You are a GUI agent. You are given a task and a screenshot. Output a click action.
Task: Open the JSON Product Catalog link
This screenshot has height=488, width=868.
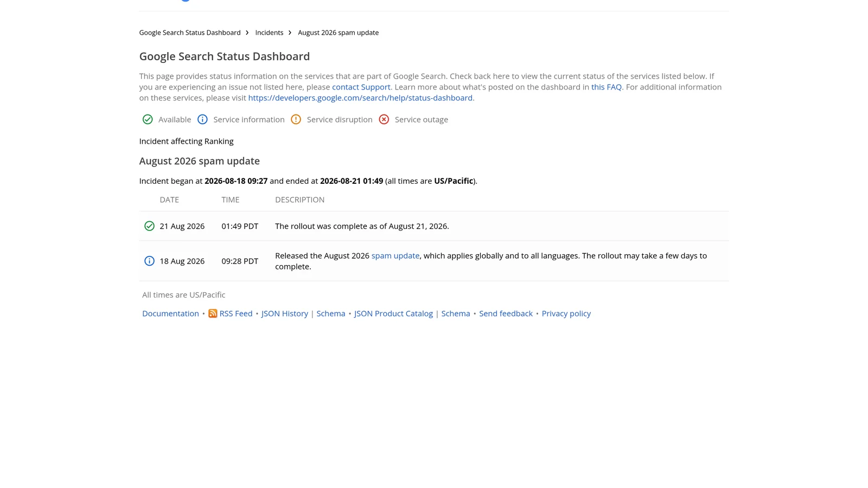(x=394, y=313)
